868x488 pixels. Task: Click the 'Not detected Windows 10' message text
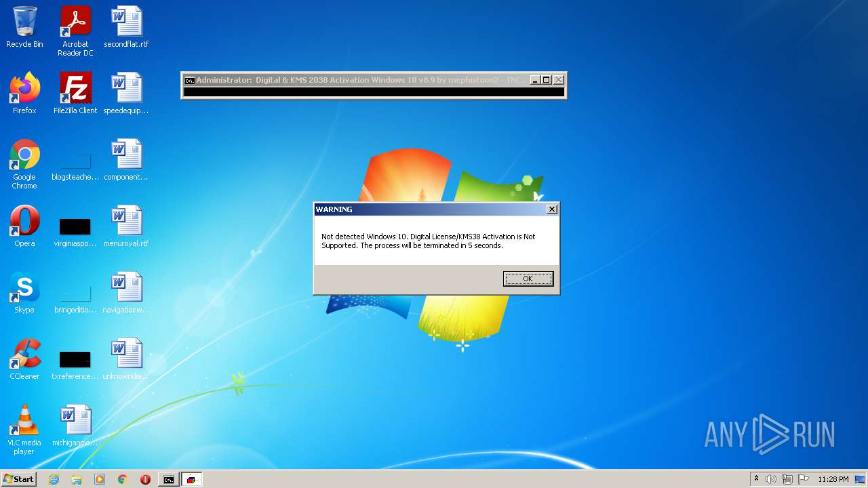point(428,241)
